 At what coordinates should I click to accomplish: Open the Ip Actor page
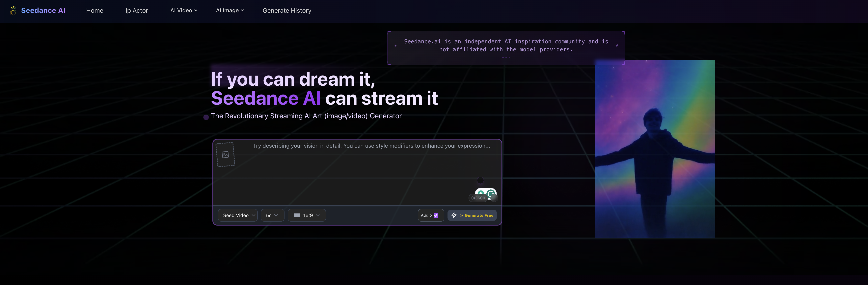click(x=137, y=11)
